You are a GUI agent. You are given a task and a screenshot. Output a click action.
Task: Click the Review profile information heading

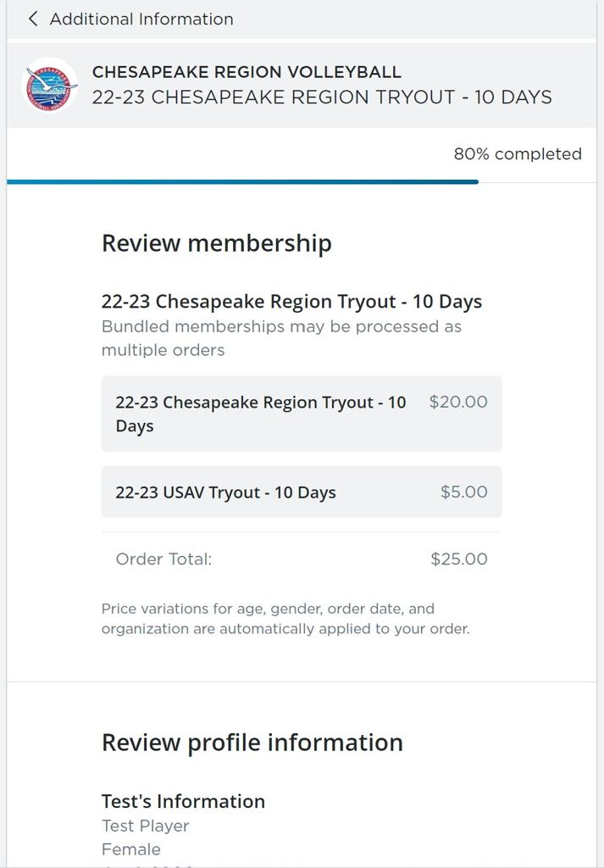[x=252, y=742]
